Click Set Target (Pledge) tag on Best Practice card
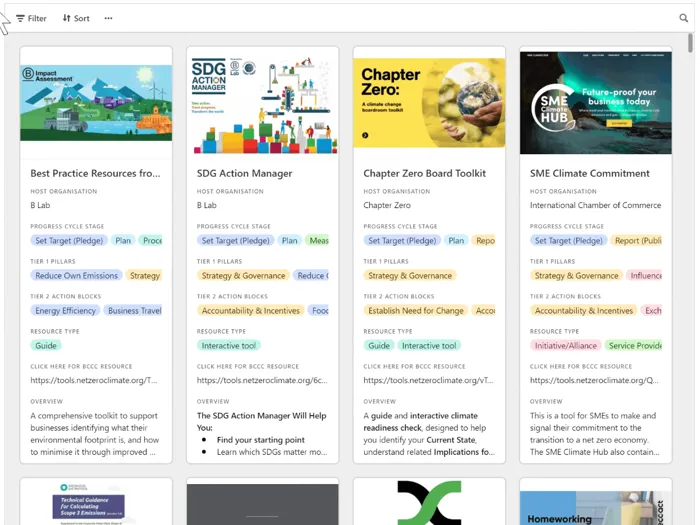700x525 pixels. pos(69,241)
